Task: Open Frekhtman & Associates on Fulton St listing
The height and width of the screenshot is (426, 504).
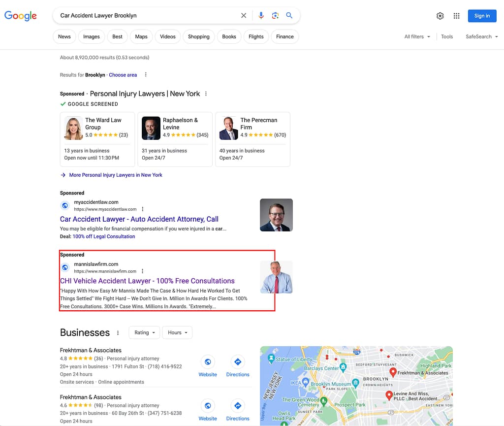Action: [x=91, y=351]
